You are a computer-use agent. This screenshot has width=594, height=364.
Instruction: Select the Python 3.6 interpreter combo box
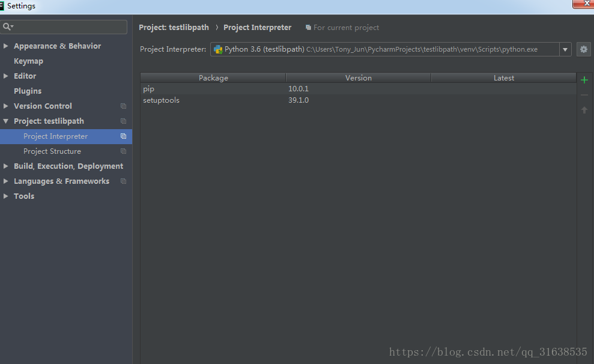click(x=390, y=49)
